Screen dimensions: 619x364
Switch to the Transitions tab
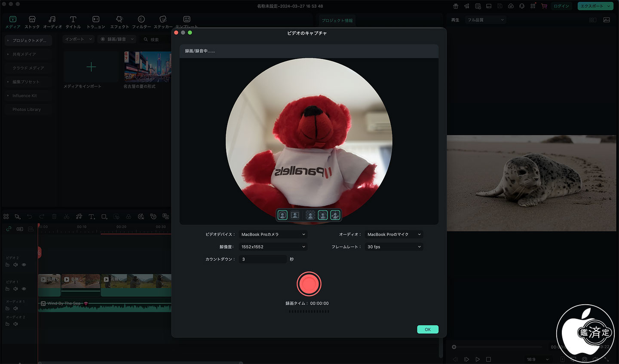coord(95,22)
